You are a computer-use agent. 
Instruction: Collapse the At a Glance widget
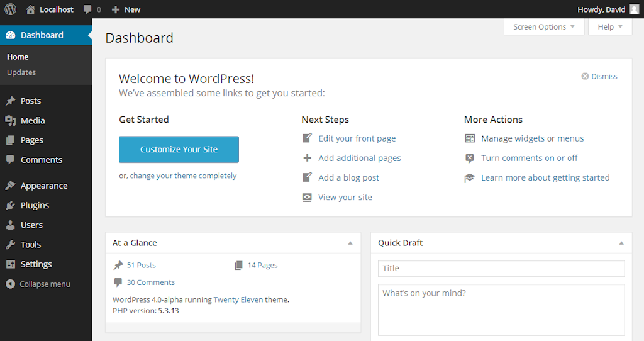coord(350,243)
